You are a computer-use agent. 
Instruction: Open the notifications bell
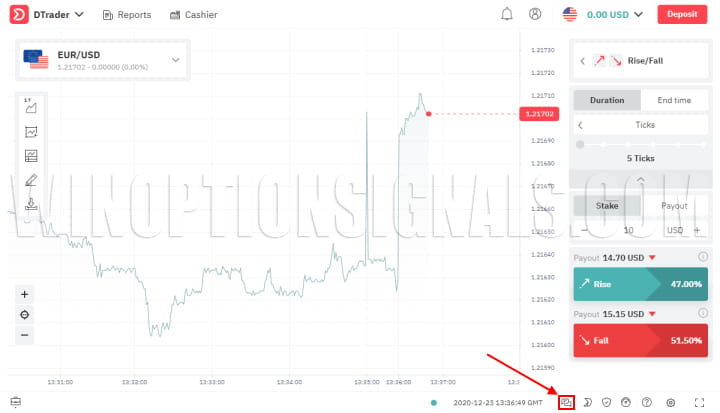(507, 15)
